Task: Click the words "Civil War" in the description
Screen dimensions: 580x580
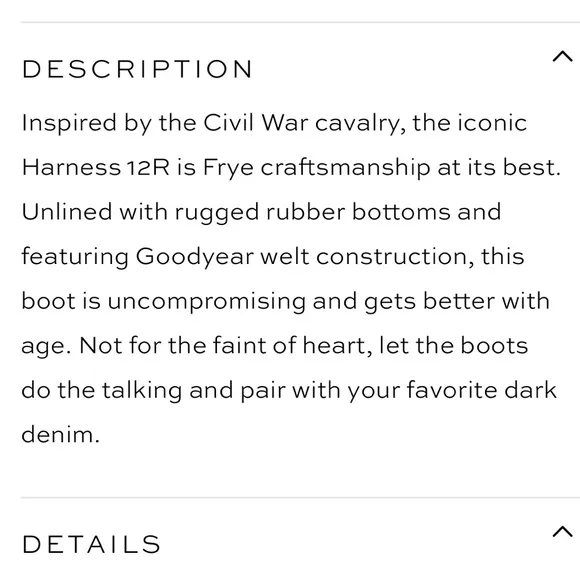Action: point(256,122)
